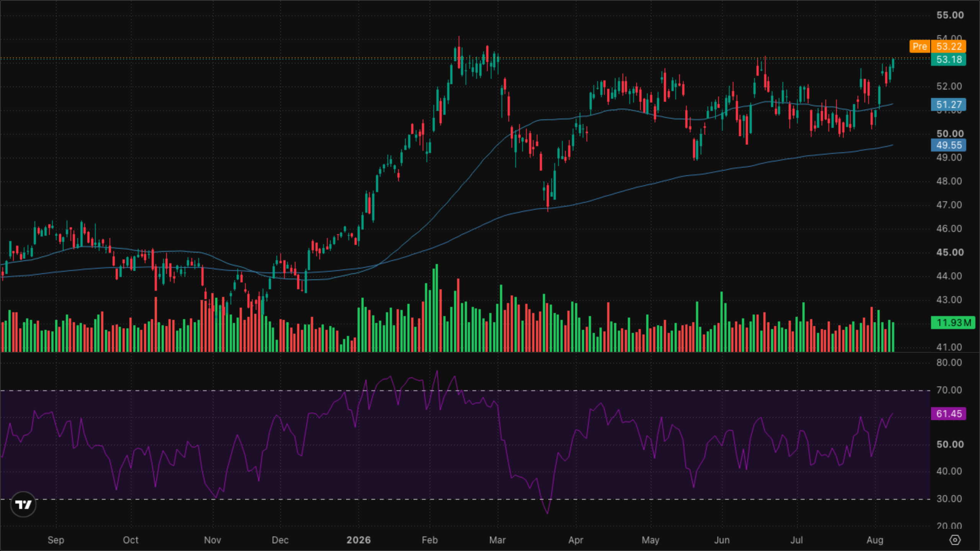Click the 50.00 label on price axis
This screenshot has width=980, height=551.
(950, 134)
